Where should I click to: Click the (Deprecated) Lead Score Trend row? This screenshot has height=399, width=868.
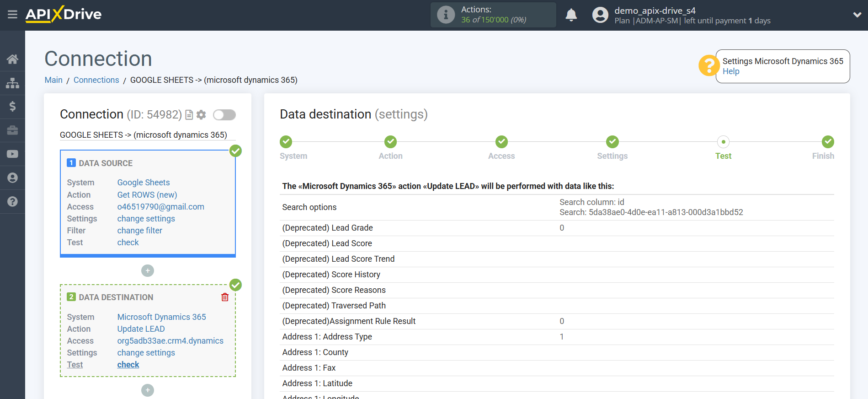(x=557, y=259)
